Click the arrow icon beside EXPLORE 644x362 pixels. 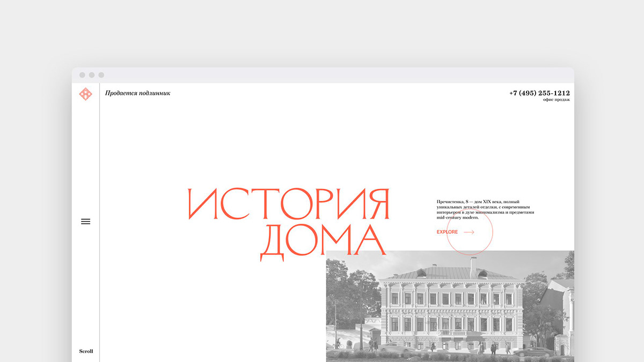[469, 232]
